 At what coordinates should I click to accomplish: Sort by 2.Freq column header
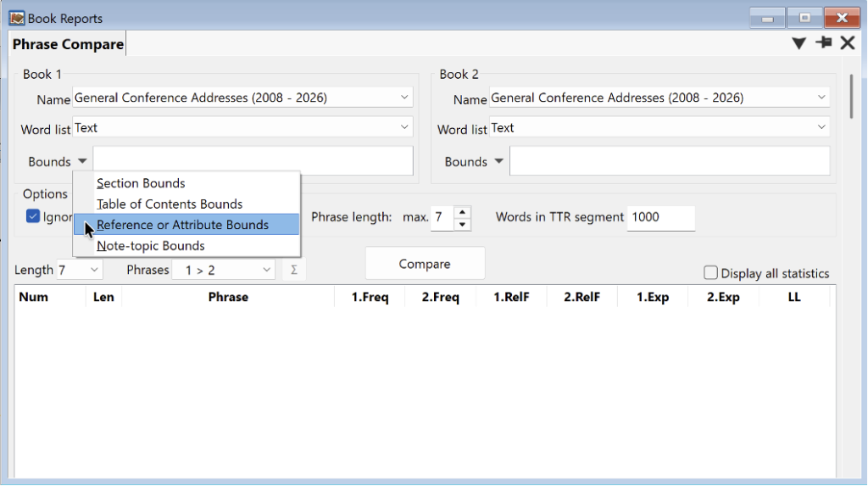click(x=441, y=297)
